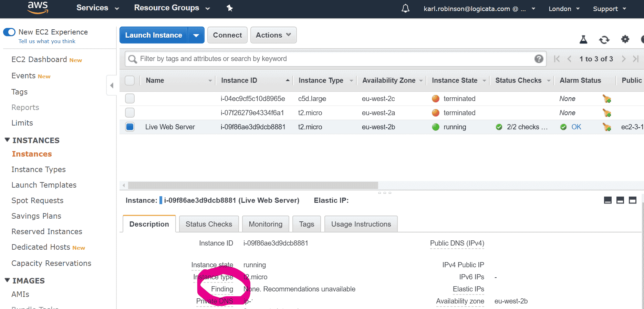Click the pin shortcut icon in top bar
644x309 pixels.
[230, 8]
